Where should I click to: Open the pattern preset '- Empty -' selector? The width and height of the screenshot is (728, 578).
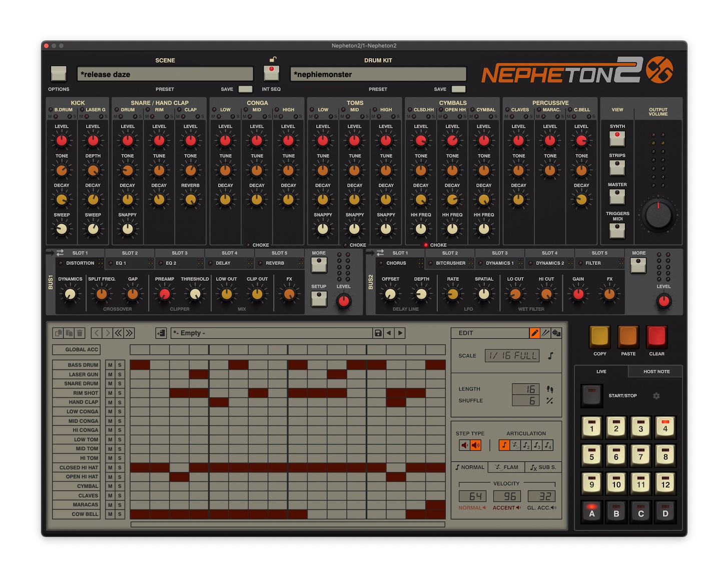(x=272, y=333)
